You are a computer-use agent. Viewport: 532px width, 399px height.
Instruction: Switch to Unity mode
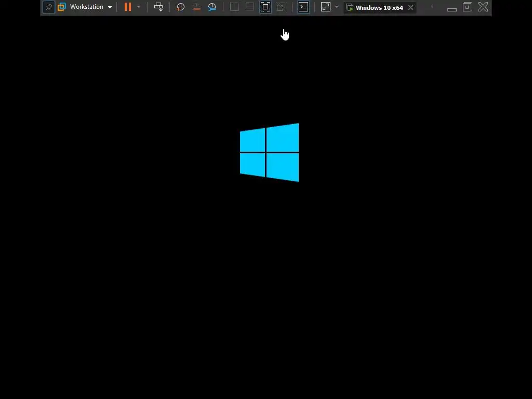(x=281, y=7)
